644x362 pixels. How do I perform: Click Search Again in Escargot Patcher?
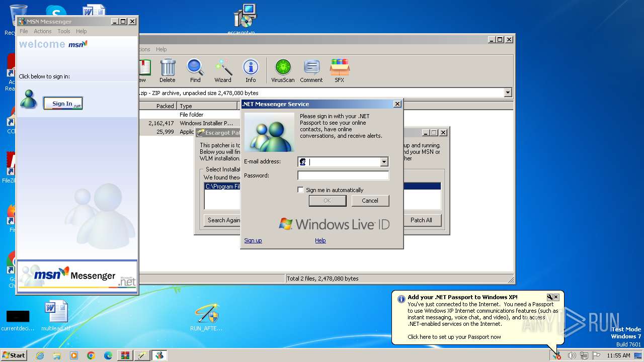222,220
